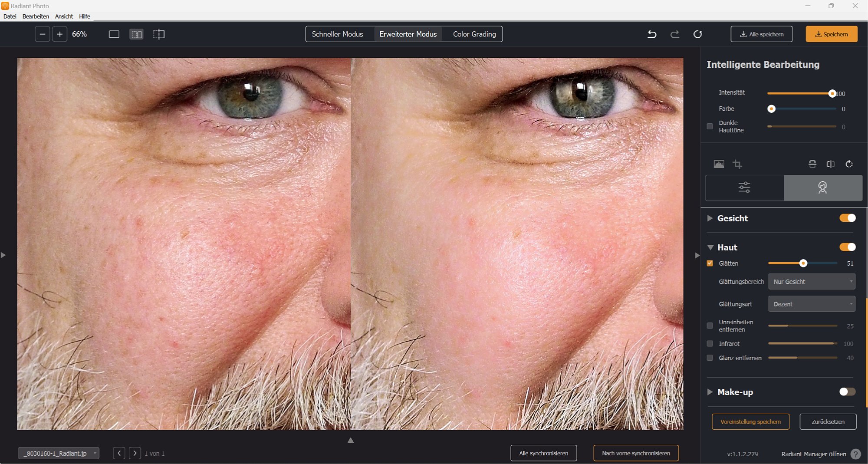Open the Glättungsart dropdown
This screenshot has height=464, width=868.
(812, 304)
